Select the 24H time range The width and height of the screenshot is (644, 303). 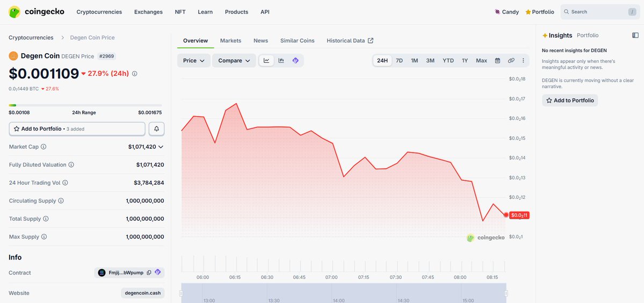pyautogui.click(x=382, y=60)
